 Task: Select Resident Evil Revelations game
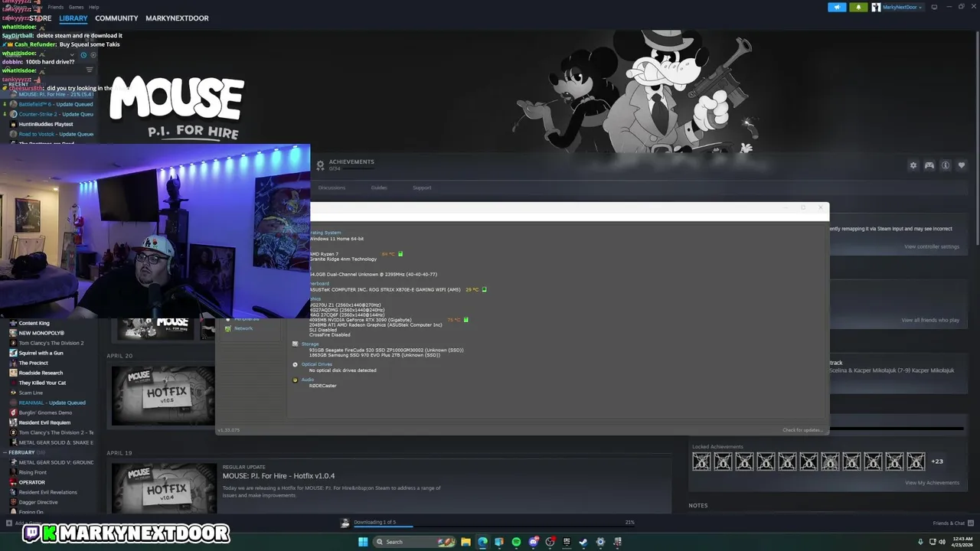click(x=47, y=492)
